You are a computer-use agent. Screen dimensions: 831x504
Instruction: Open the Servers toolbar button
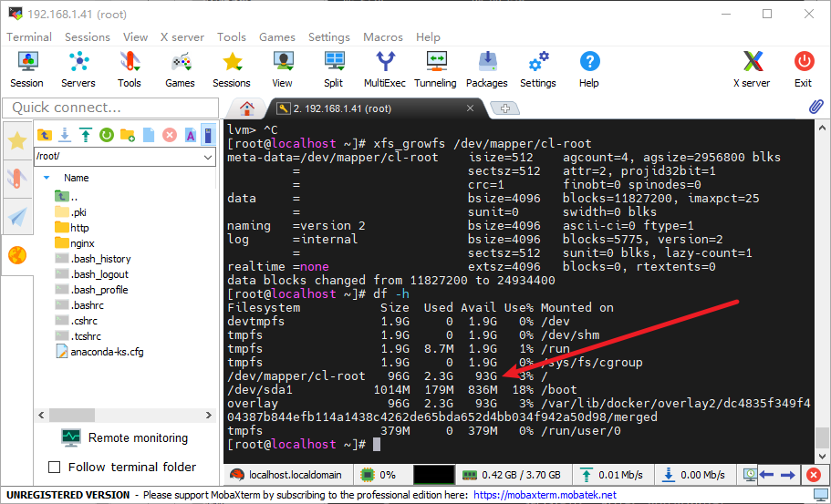[78, 69]
